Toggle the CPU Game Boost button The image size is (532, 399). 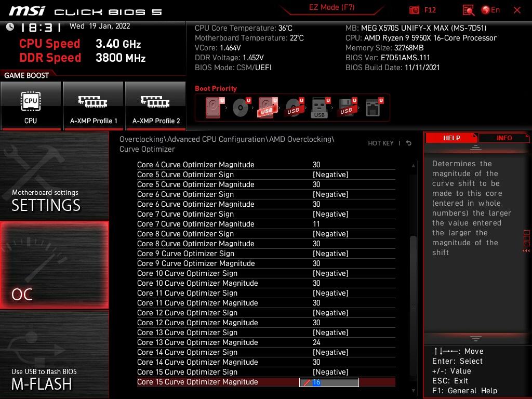coord(31,105)
